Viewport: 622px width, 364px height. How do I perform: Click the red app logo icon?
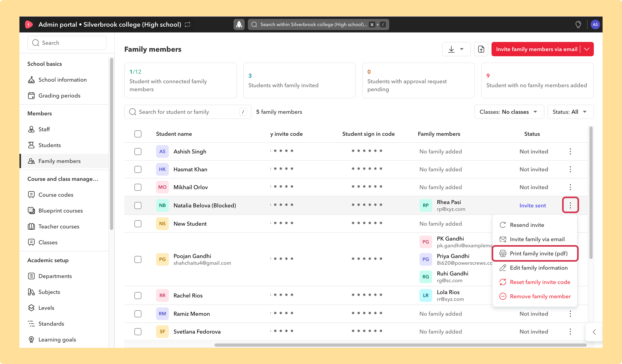tap(29, 24)
